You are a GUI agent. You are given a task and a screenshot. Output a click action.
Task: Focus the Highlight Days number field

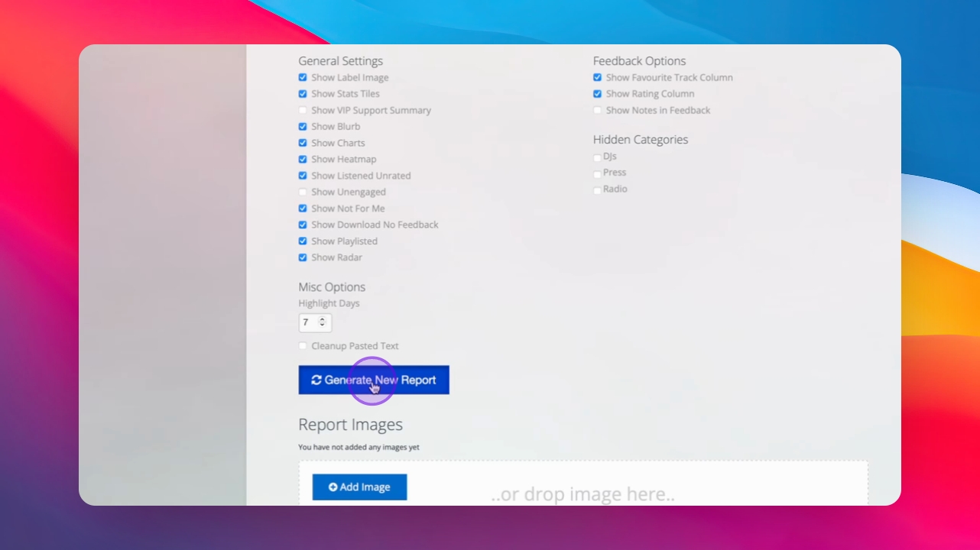(315, 322)
